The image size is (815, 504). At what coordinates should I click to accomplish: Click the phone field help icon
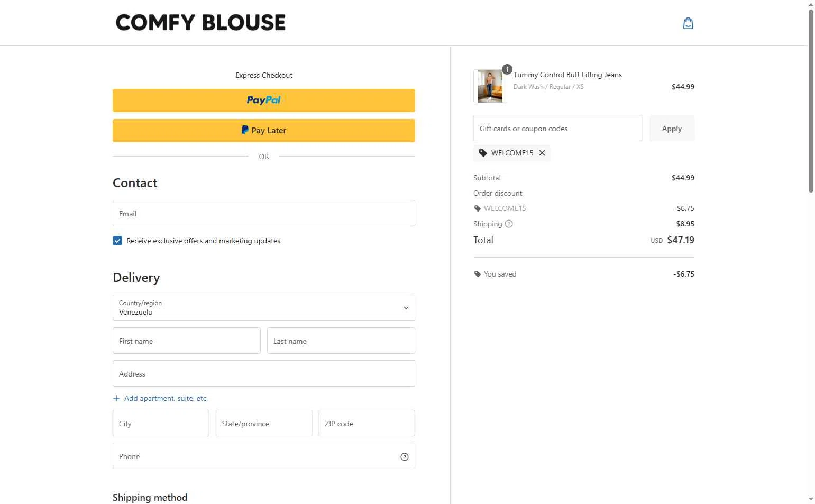click(405, 457)
